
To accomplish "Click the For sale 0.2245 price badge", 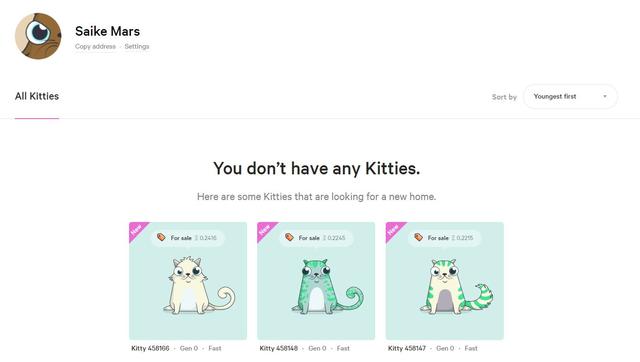I will [316, 238].
